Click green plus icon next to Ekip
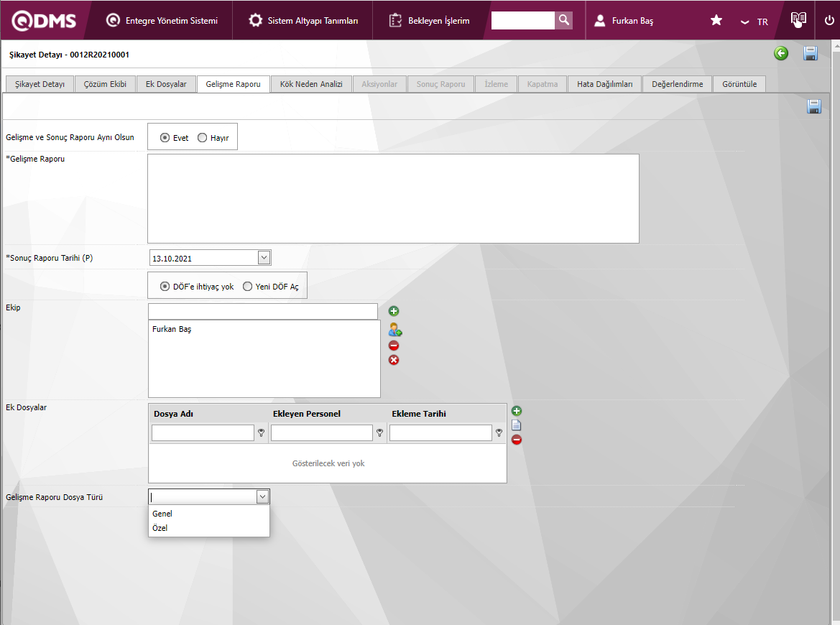Viewport: 840px width, 625px height. [394, 311]
